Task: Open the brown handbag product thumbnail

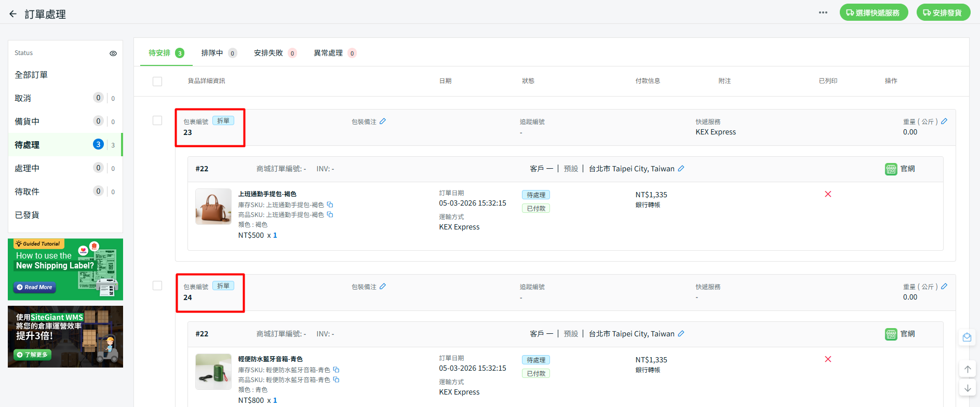Action: pyautogui.click(x=213, y=206)
